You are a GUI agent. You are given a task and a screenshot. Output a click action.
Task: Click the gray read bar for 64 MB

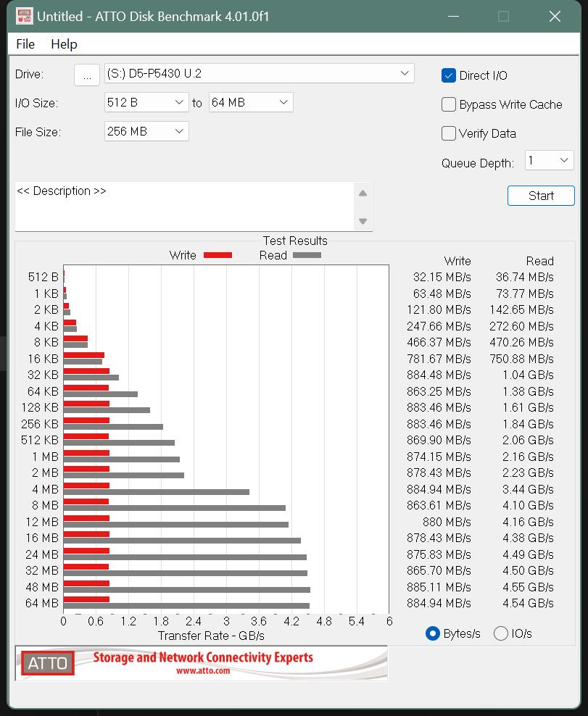(x=186, y=606)
